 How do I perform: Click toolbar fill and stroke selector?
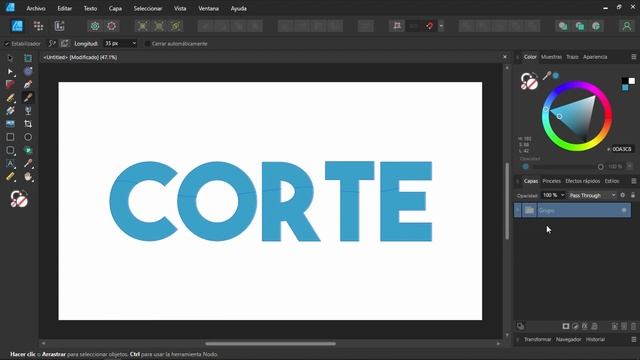tap(19, 199)
